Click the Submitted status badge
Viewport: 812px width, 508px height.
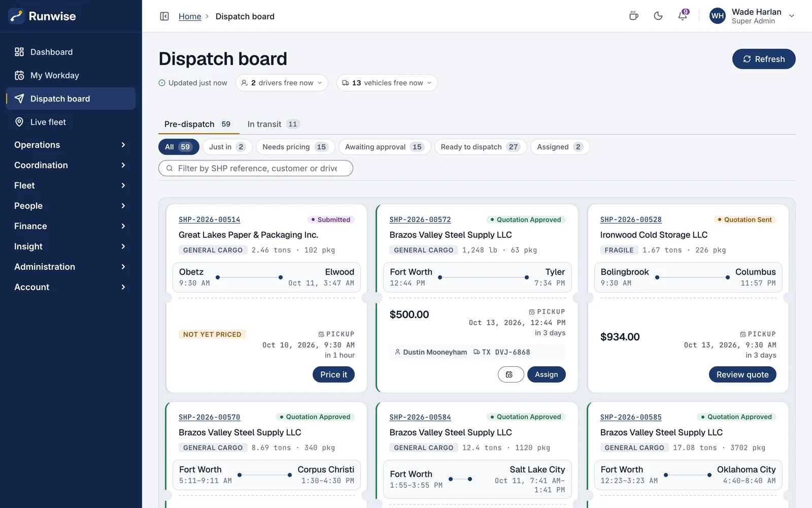(x=330, y=219)
